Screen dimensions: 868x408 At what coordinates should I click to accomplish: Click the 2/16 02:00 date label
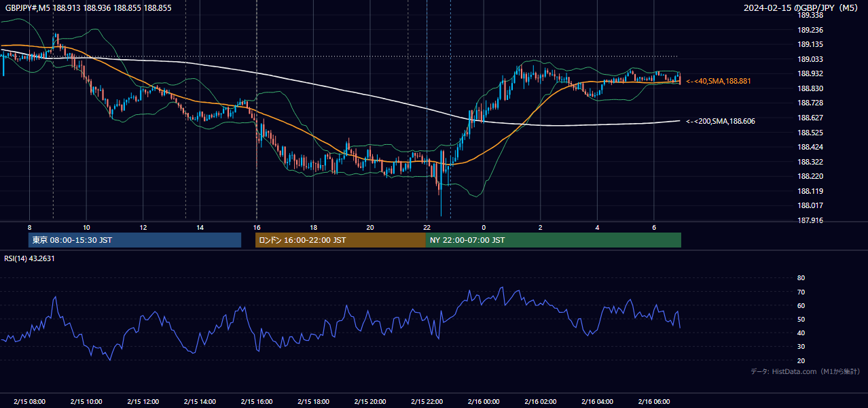[540, 401]
